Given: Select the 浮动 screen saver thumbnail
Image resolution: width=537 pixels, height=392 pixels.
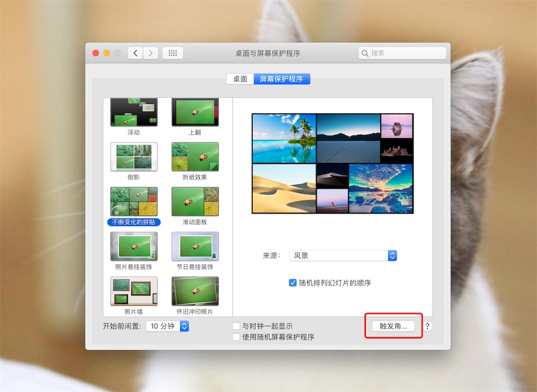Looking at the screenshot, I should pyautogui.click(x=134, y=112).
